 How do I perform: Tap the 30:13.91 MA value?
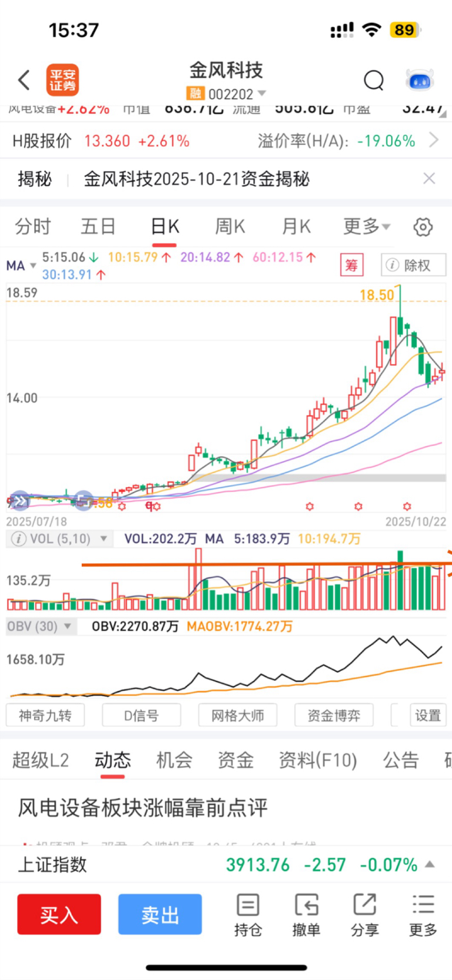pyautogui.click(x=74, y=274)
